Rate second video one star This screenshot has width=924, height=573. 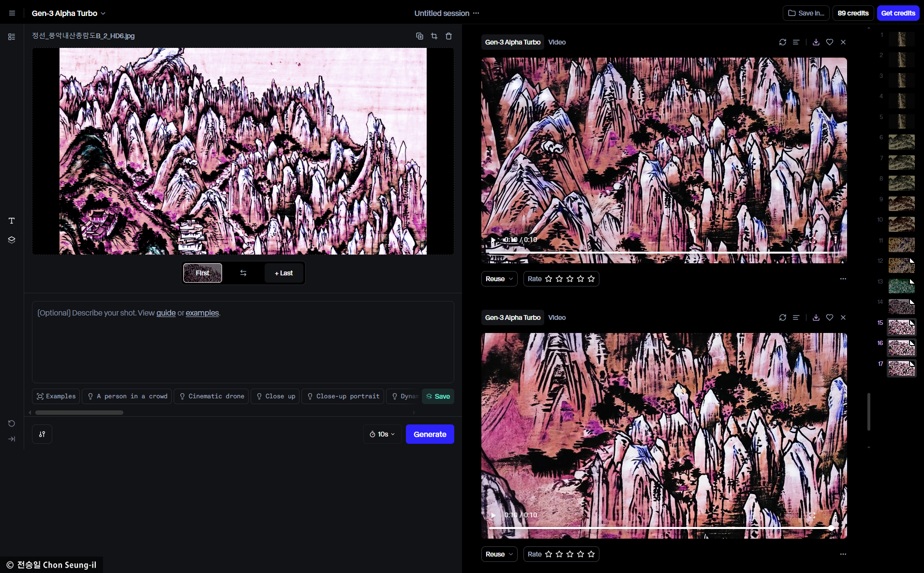[x=549, y=554]
